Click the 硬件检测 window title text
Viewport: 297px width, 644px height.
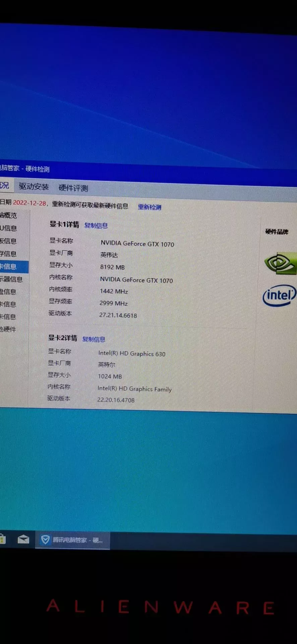(38, 169)
